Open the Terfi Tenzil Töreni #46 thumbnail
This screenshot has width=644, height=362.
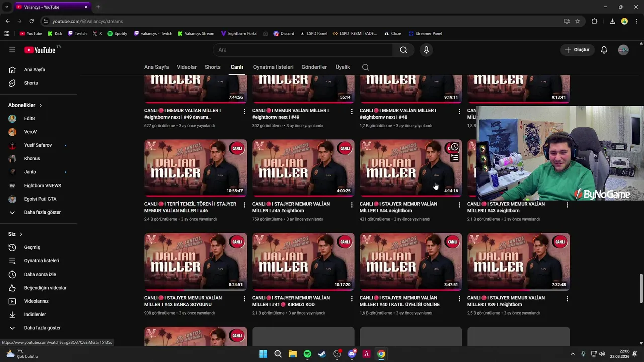tap(196, 168)
